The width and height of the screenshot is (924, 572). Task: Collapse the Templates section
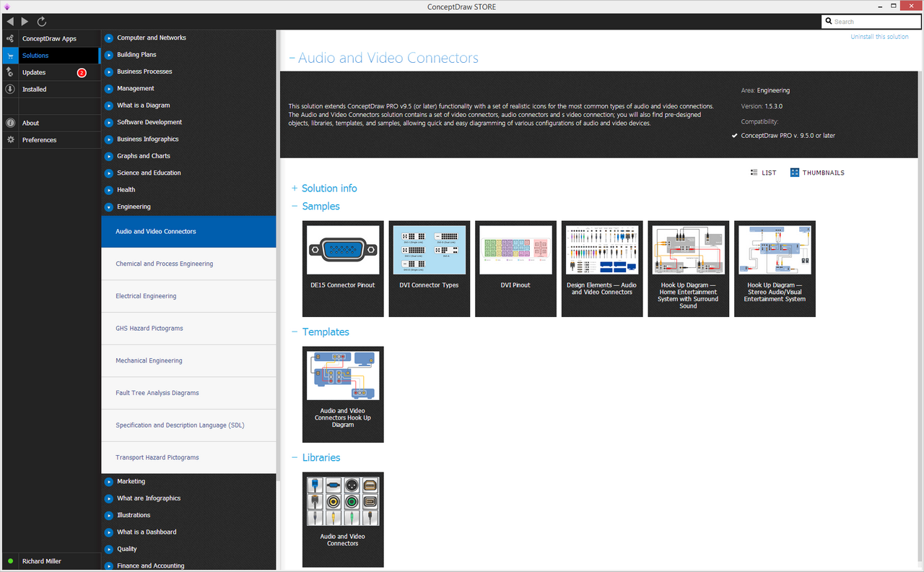(x=295, y=332)
